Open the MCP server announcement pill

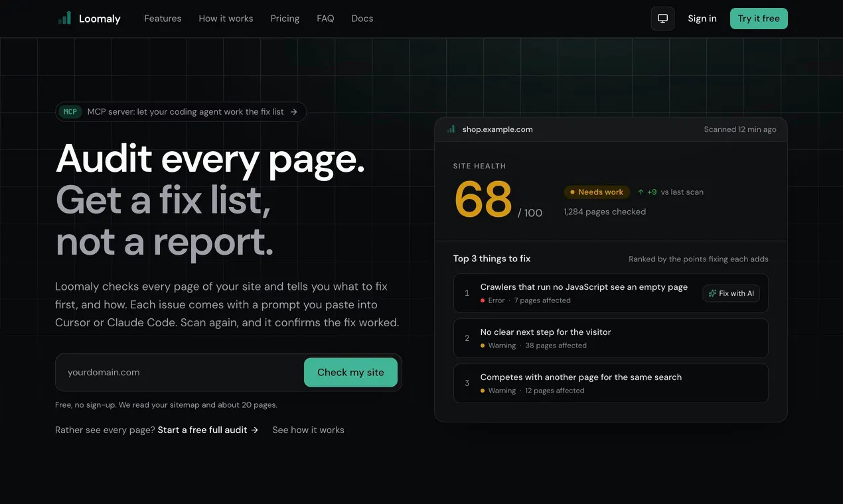point(181,111)
